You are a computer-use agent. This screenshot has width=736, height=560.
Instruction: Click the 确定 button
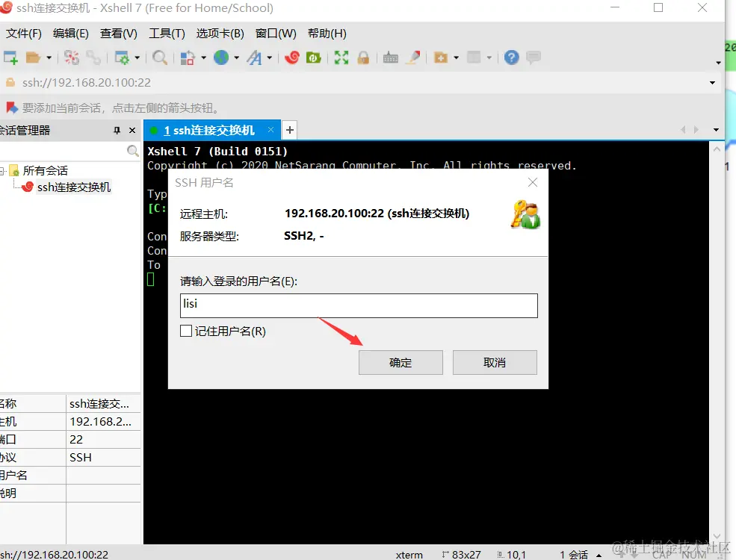(401, 363)
